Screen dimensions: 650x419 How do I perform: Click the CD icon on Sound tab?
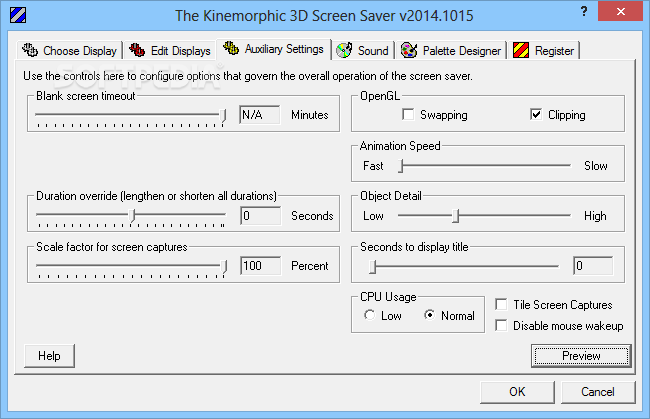pyautogui.click(x=344, y=50)
